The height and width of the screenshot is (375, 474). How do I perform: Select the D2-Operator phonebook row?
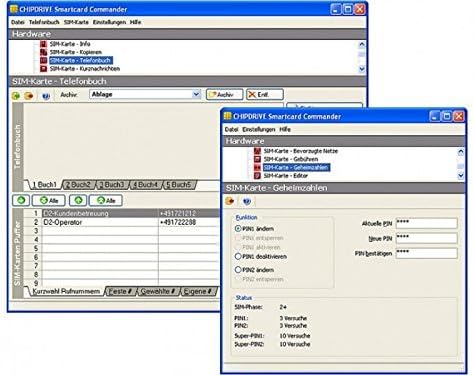pos(130,222)
